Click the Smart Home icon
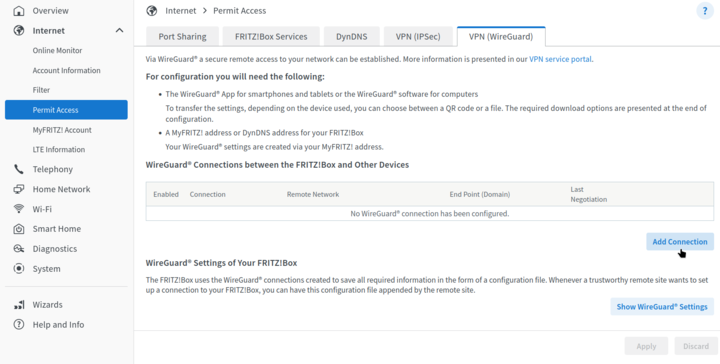The height and width of the screenshot is (364, 720). pyautogui.click(x=18, y=229)
